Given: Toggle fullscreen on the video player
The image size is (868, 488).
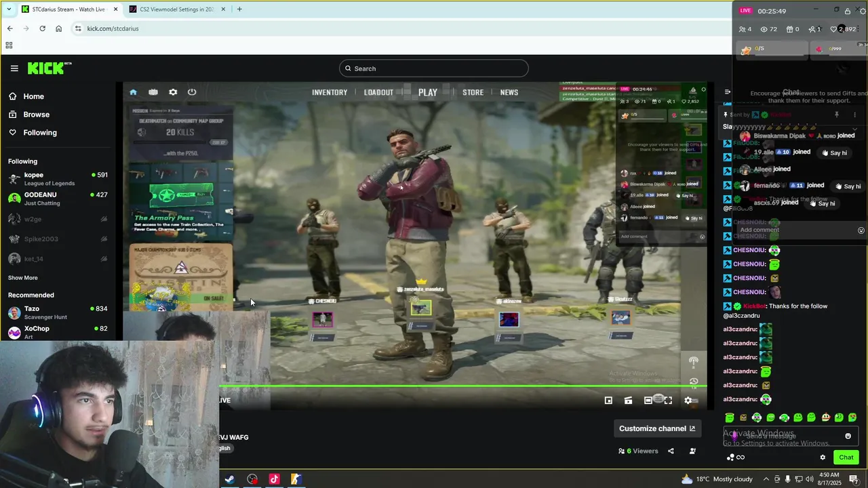Looking at the screenshot, I should [668, 401].
